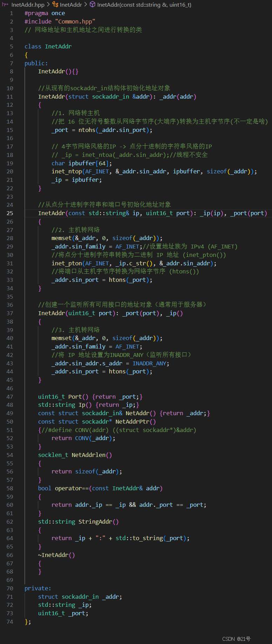The image size is (272, 644).
Task: Click 'std::string StringAddr()' declaration
Action: (79, 522)
